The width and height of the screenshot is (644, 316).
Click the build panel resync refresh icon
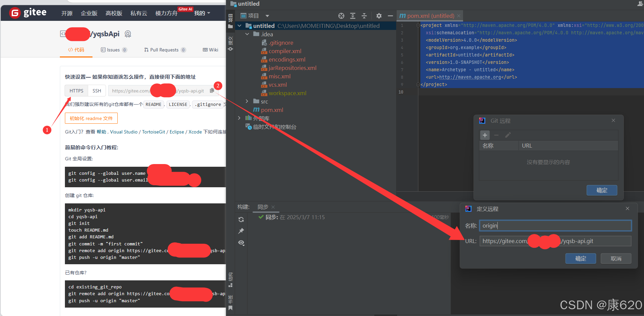241,220
